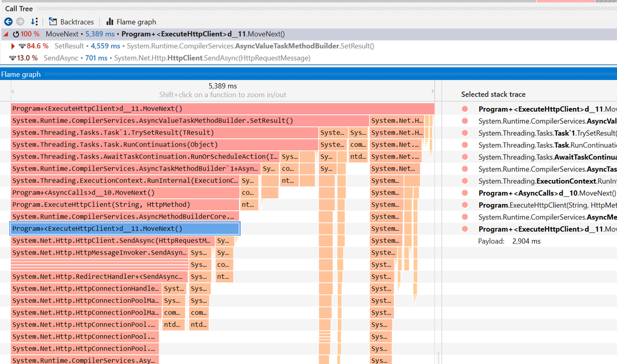This screenshot has height=364, width=617.
Task: Select Program.ExecuteHttpClient(String, HttpMethod) flame bar
Action: pyautogui.click(x=125, y=205)
